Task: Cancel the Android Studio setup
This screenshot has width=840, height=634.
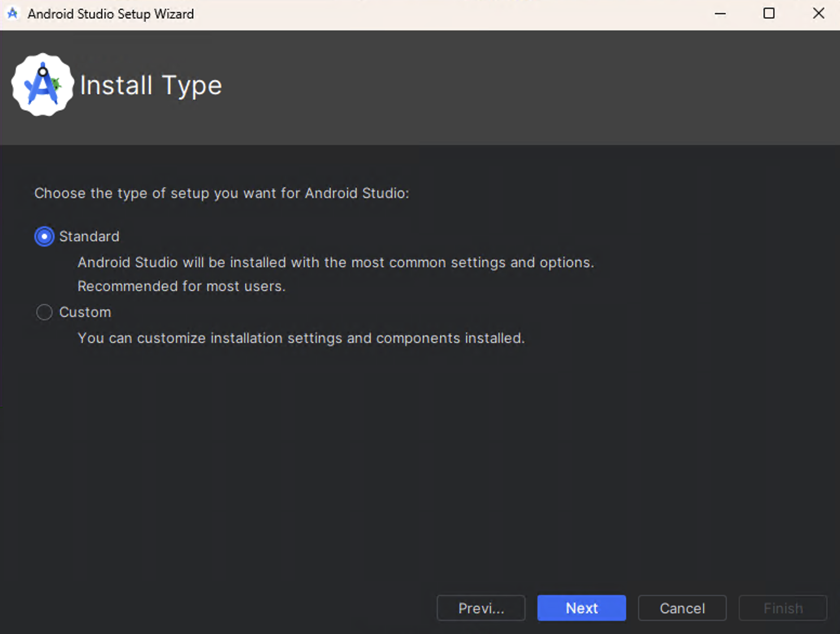Action: (682, 608)
